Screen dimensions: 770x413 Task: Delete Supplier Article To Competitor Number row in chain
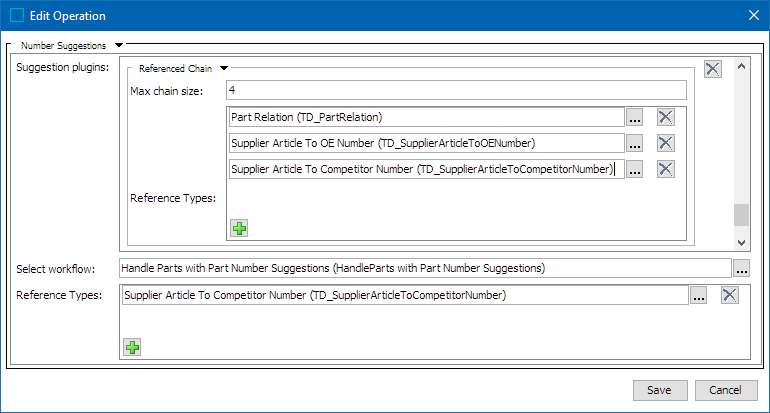coord(665,169)
